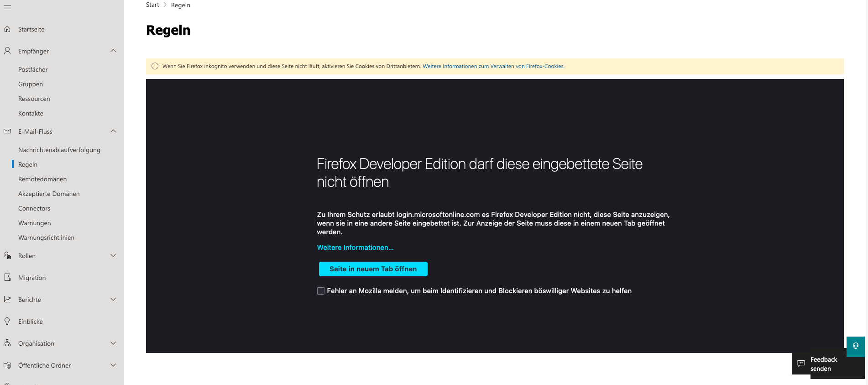This screenshot has width=868, height=385.
Task: Click 'Seite in neuem Tab öffnen' button
Action: pos(373,269)
